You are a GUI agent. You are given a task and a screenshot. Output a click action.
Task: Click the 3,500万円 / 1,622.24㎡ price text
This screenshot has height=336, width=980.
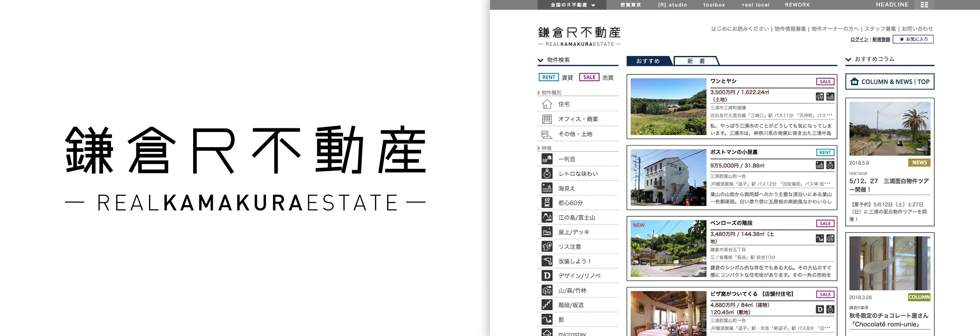(739, 92)
